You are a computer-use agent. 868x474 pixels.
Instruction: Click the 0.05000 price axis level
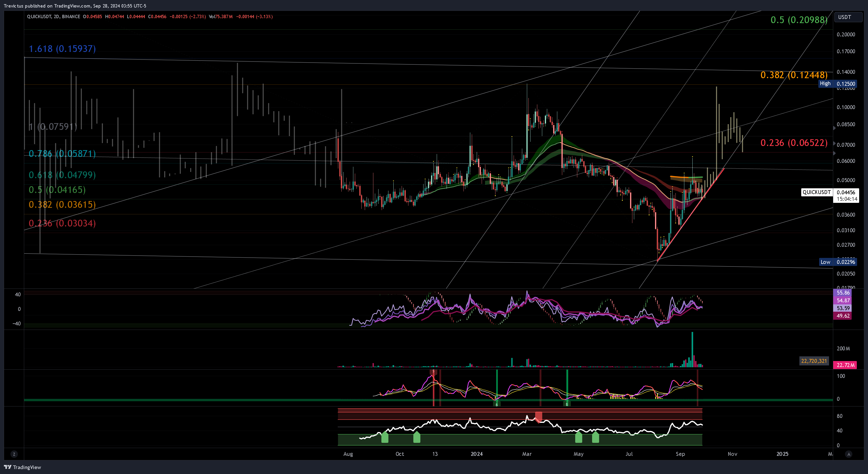(x=846, y=180)
